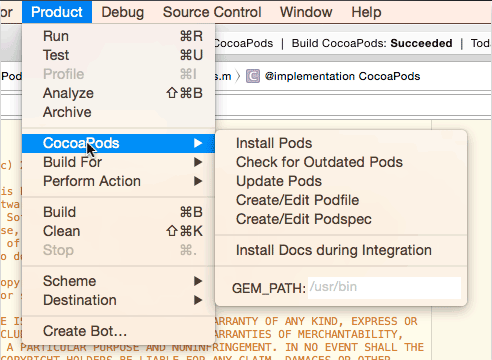
Task: Choose Clean menu item
Action: pyautogui.click(x=118, y=231)
